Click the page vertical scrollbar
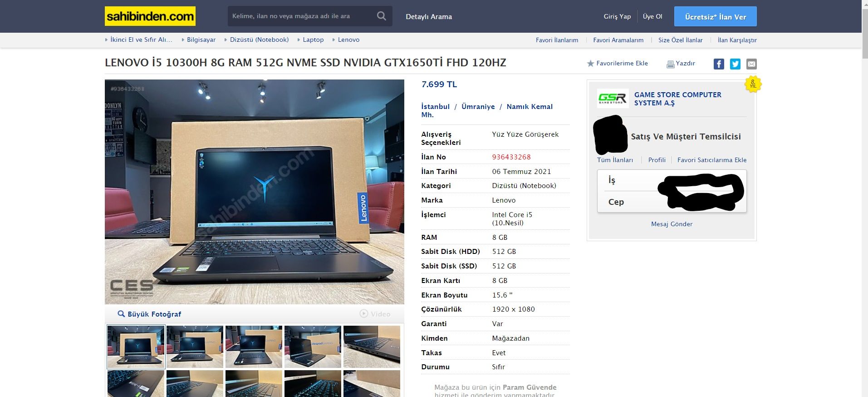 [865, 198]
